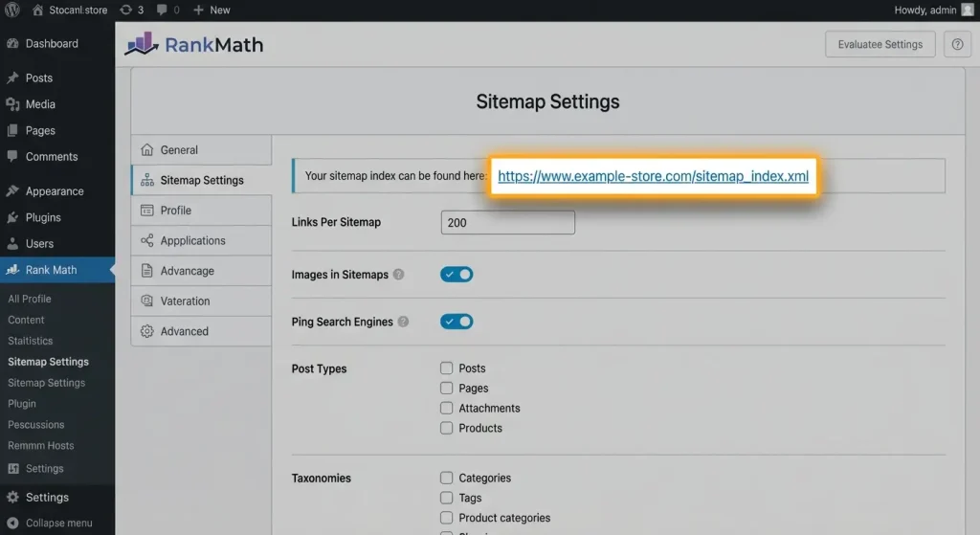Click the RankMath logo

(193, 44)
